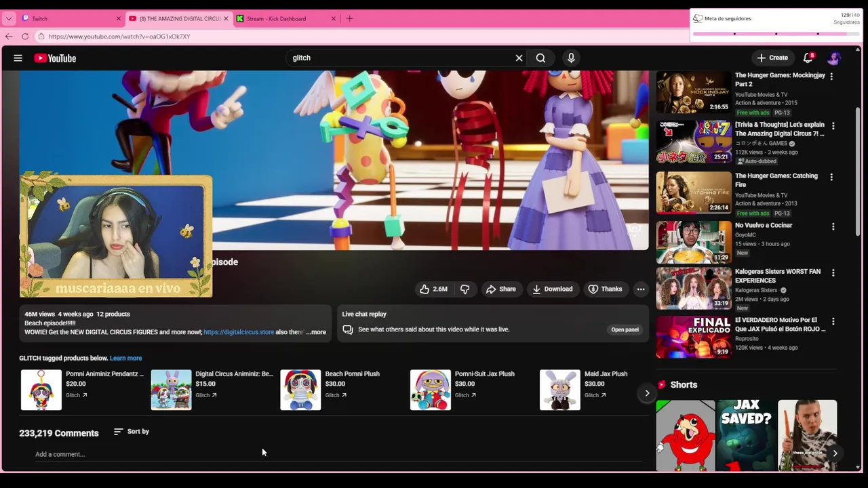Click GoyoMC channel name
Viewport: 868px width, 488px height.
tap(745, 235)
